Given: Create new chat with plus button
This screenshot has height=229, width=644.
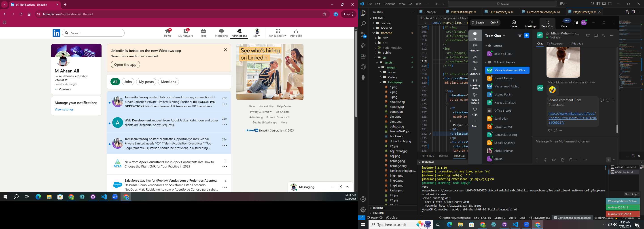Looking at the screenshot, I should point(527,36).
